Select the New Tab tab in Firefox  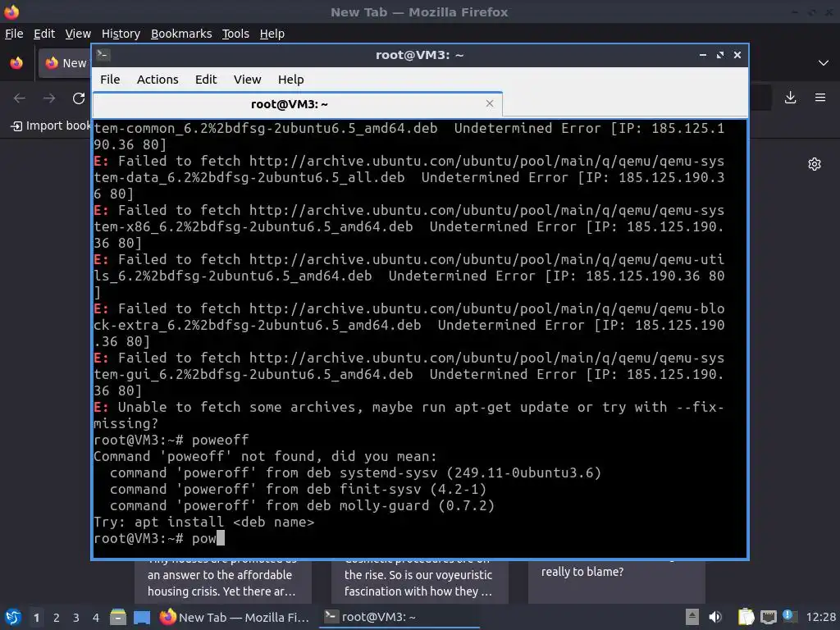pos(65,63)
